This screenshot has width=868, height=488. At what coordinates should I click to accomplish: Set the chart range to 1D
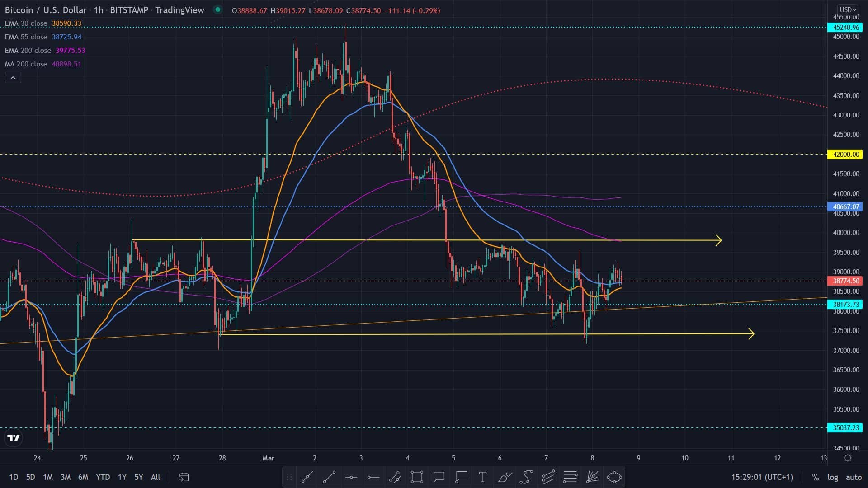[14, 477]
